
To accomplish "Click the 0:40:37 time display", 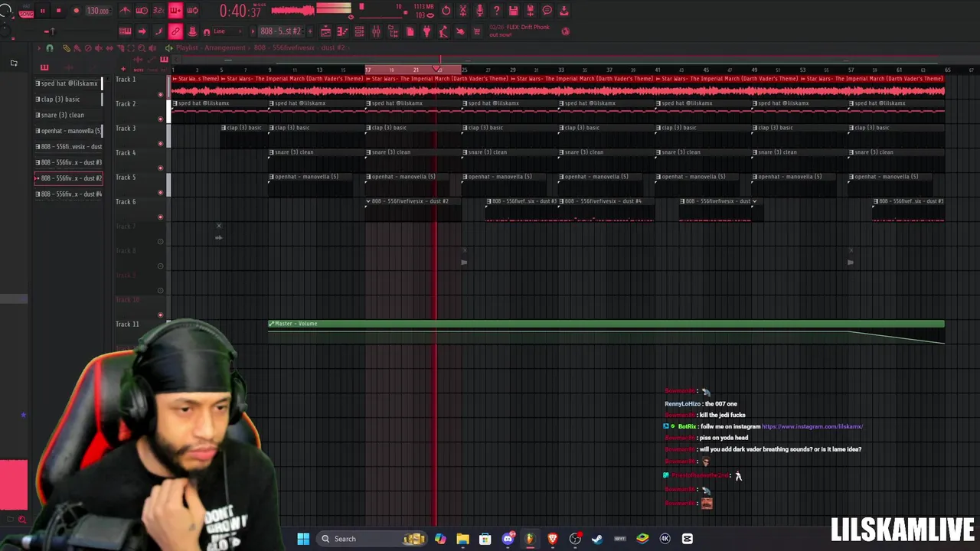I will 240,11.
